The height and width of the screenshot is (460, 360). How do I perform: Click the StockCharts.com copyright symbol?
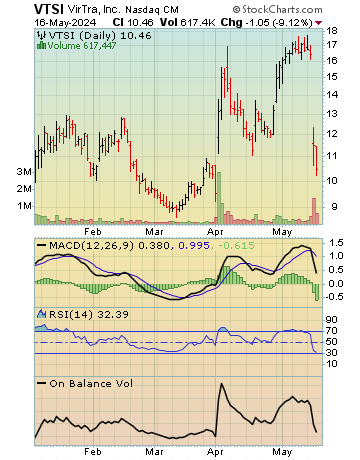point(236,10)
